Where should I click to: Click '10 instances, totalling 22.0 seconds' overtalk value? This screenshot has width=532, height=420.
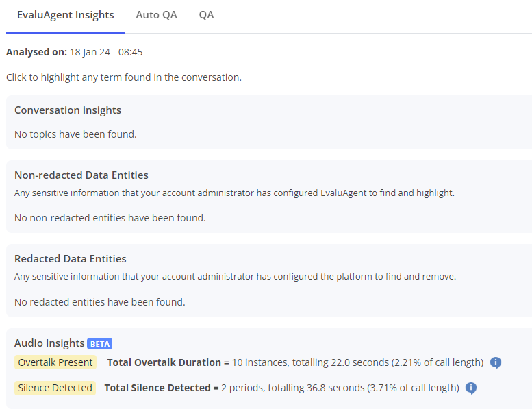[310, 362]
